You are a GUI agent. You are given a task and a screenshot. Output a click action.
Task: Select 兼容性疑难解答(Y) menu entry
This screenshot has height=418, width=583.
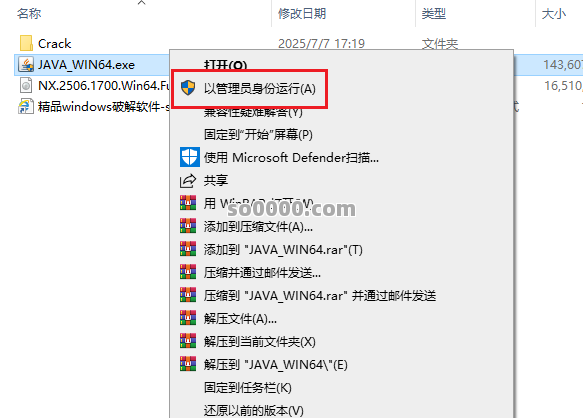click(x=253, y=112)
